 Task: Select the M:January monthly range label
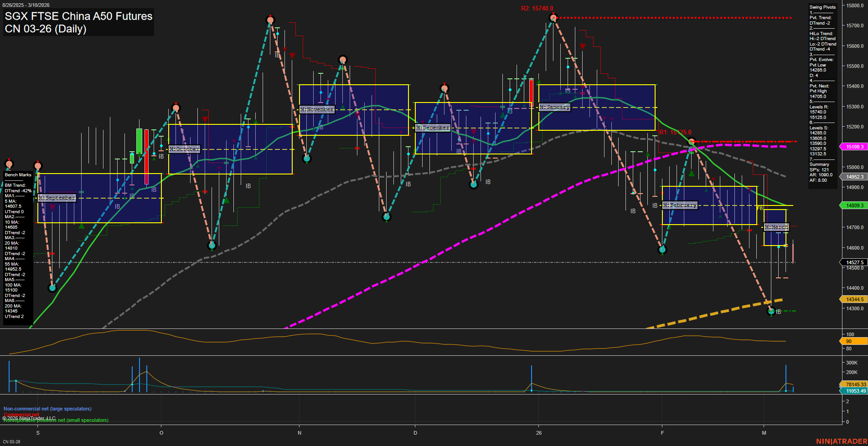click(x=554, y=107)
